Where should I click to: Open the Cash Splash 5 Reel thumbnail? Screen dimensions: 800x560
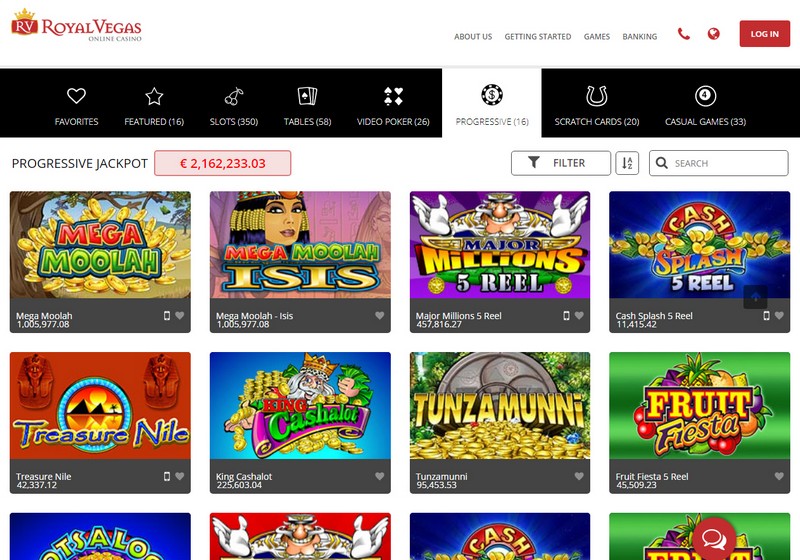[699, 245]
